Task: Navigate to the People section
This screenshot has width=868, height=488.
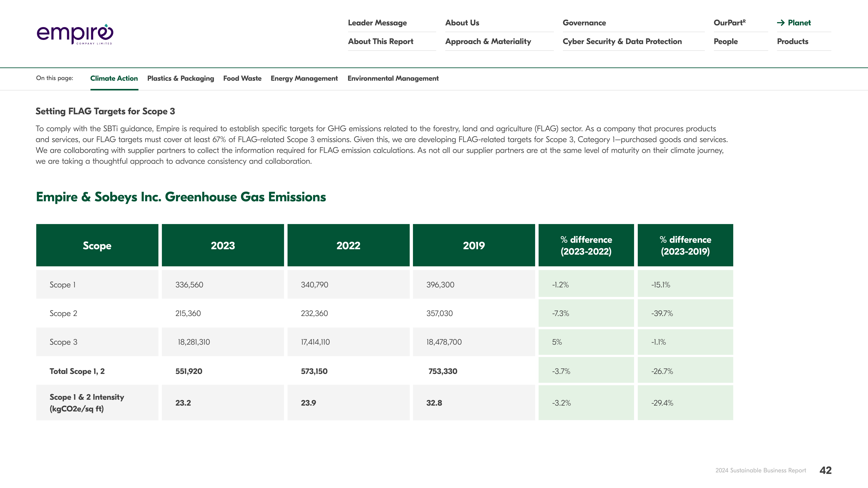Action: [726, 41]
